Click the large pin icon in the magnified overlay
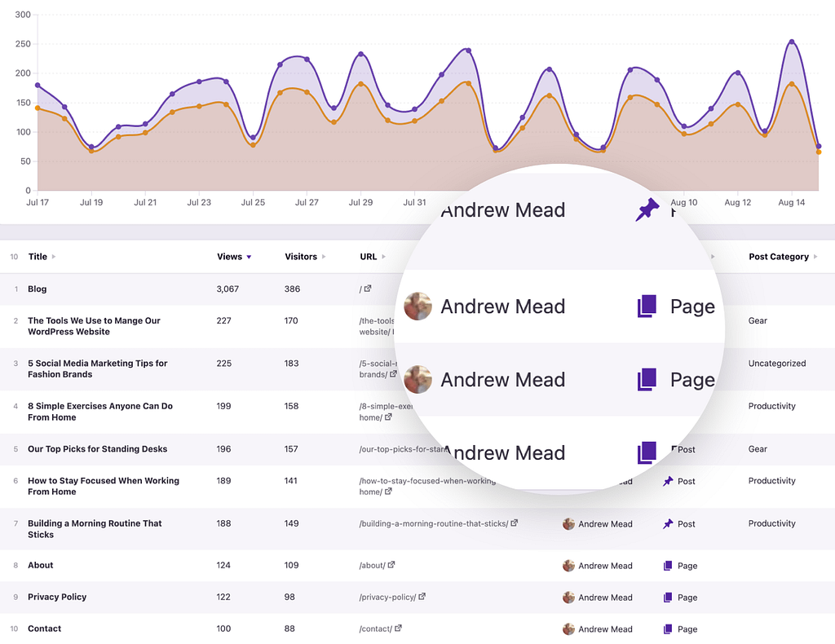Image resolution: width=835 pixels, height=644 pixels. [x=647, y=210]
